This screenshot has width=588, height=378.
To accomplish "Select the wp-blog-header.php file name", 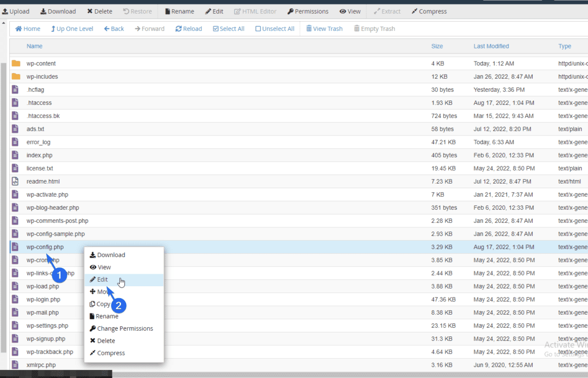I will tap(53, 208).
